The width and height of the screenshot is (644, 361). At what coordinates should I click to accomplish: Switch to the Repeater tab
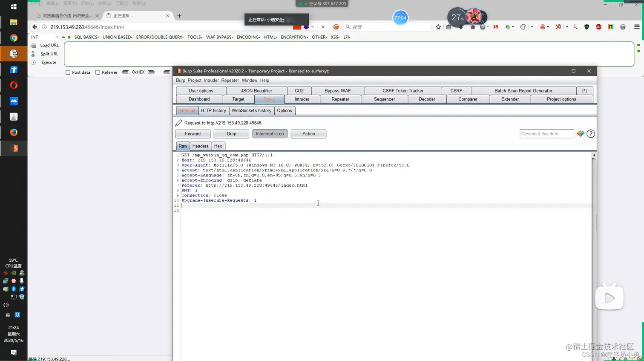pyautogui.click(x=340, y=99)
